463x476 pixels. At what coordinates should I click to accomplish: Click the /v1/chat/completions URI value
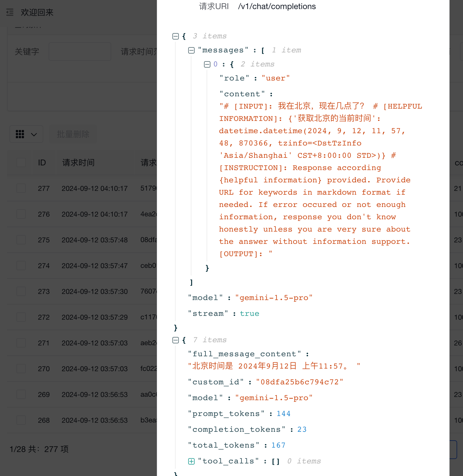pyautogui.click(x=277, y=6)
